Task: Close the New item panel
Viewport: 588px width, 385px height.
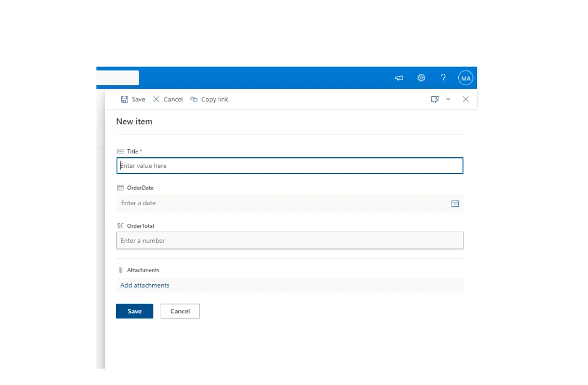Action: point(466,99)
